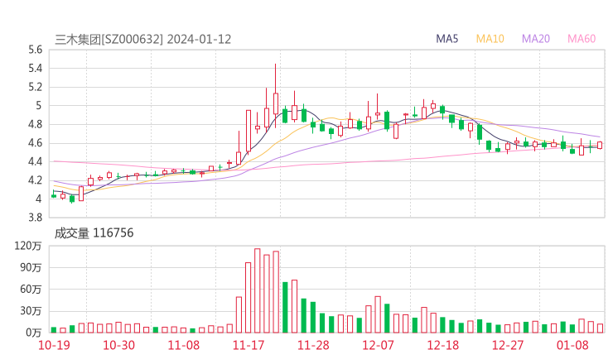Click the last candlestick on the right edge
613x364 pixels.
point(600,146)
